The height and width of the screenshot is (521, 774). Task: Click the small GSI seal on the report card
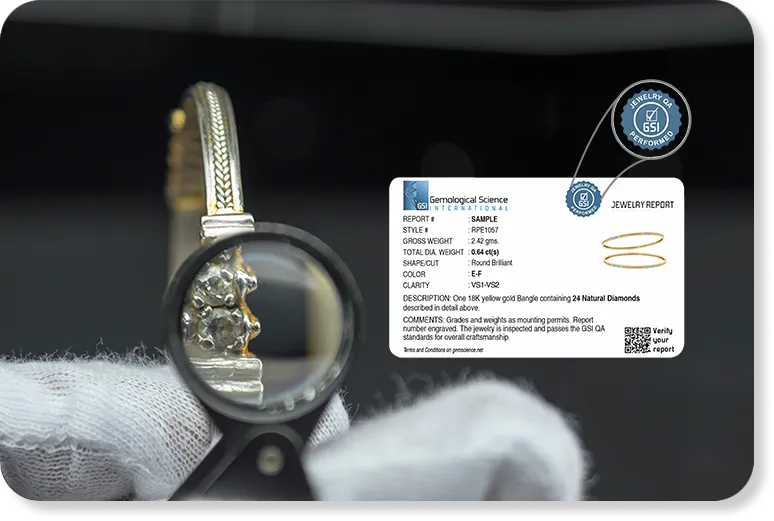click(x=583, y=198)
